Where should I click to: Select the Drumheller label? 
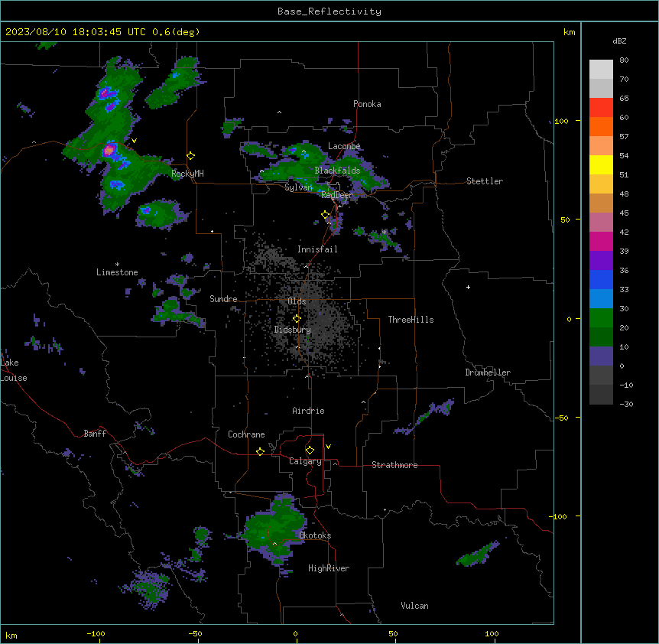(488, 372)
